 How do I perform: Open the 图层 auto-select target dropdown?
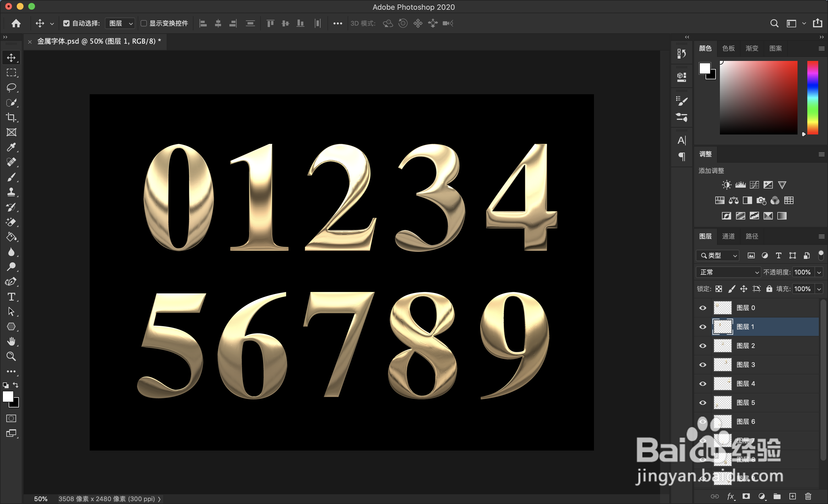[x=120, y=23]
